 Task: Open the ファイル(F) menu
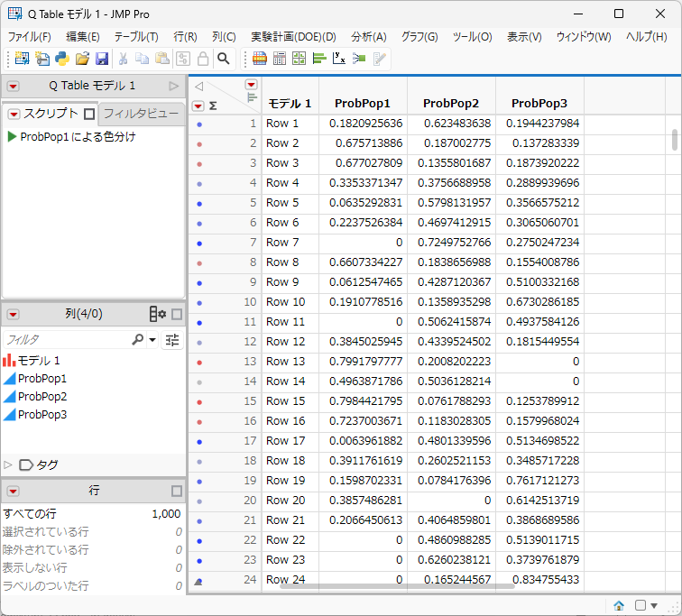(30, 37)
